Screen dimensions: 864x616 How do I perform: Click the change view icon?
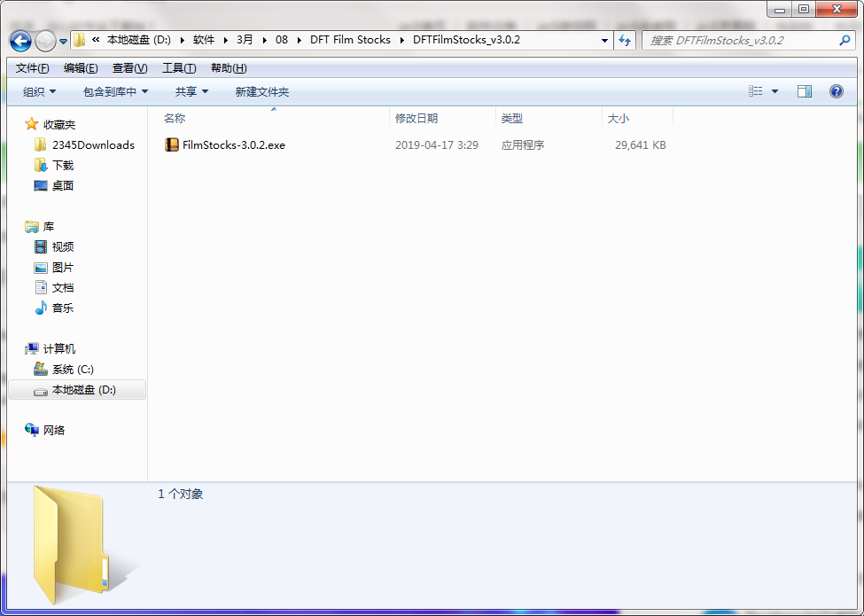[x=756, y=91]
